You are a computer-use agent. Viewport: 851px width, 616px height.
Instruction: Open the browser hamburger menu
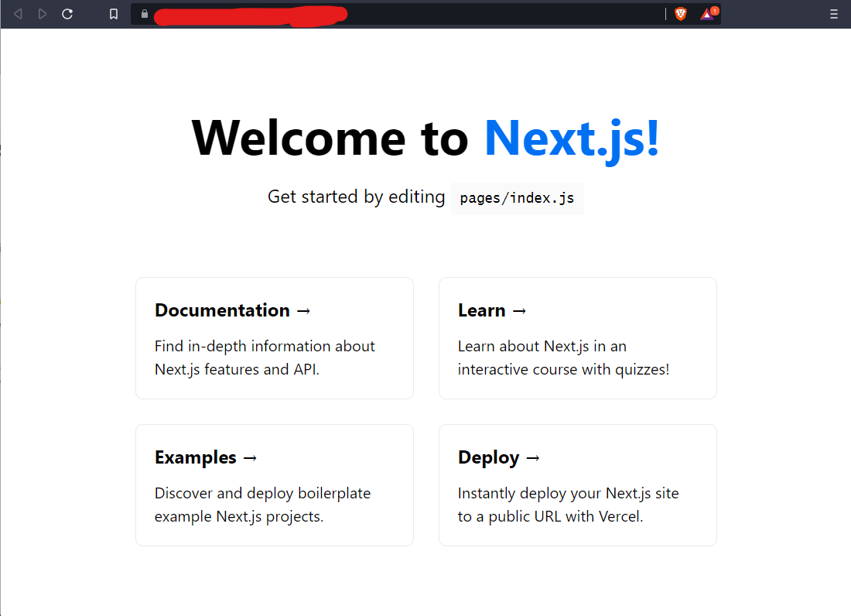point(834,14)
